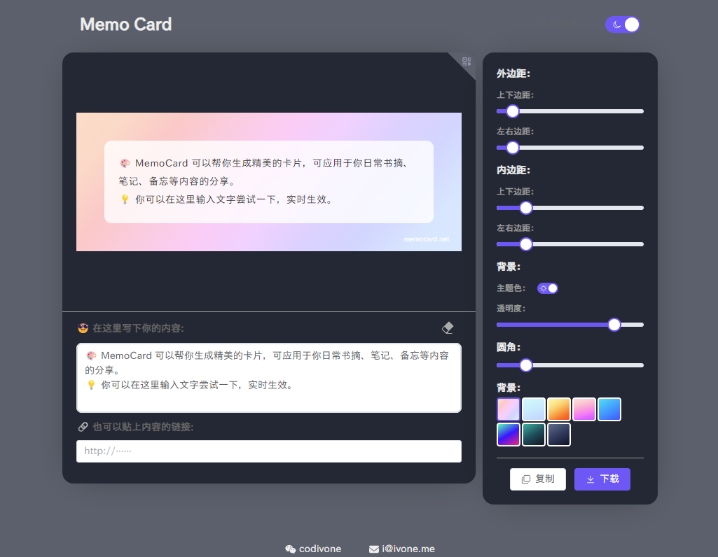Image resolution: width=718 pixels, height=557 pixels.
Task: Click the link chain icon above URL field
Action: click(83, 427)
